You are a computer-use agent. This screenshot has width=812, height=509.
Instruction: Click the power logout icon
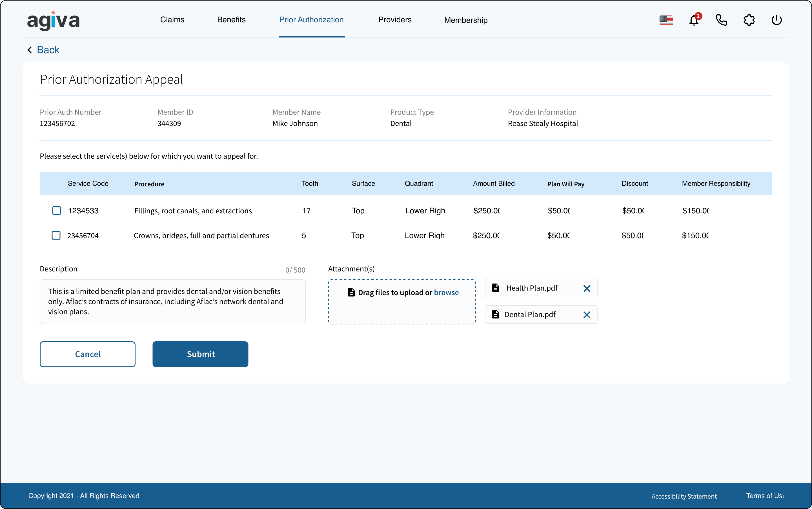pyautogui.click(x=776, y=20)
